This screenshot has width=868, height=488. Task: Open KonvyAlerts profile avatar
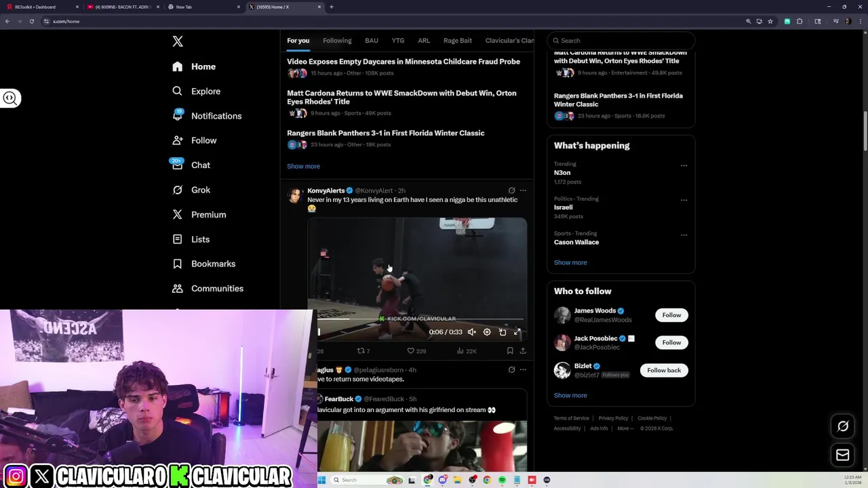pos(294,196)
